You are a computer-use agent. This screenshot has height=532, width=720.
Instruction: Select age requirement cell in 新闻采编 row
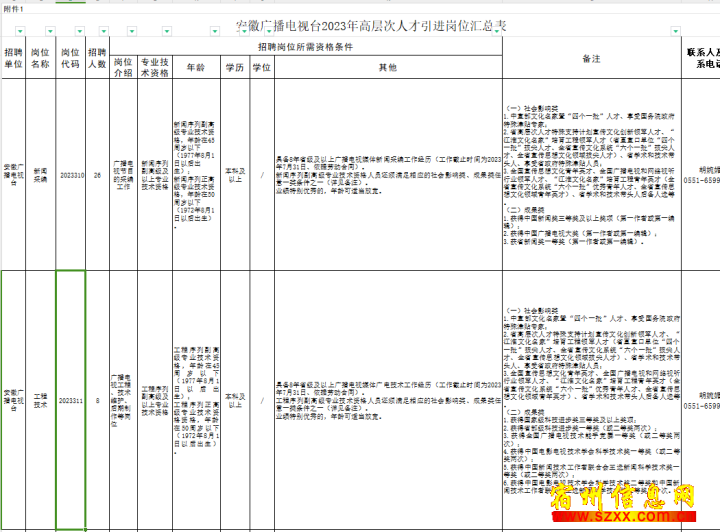point(196,174)
